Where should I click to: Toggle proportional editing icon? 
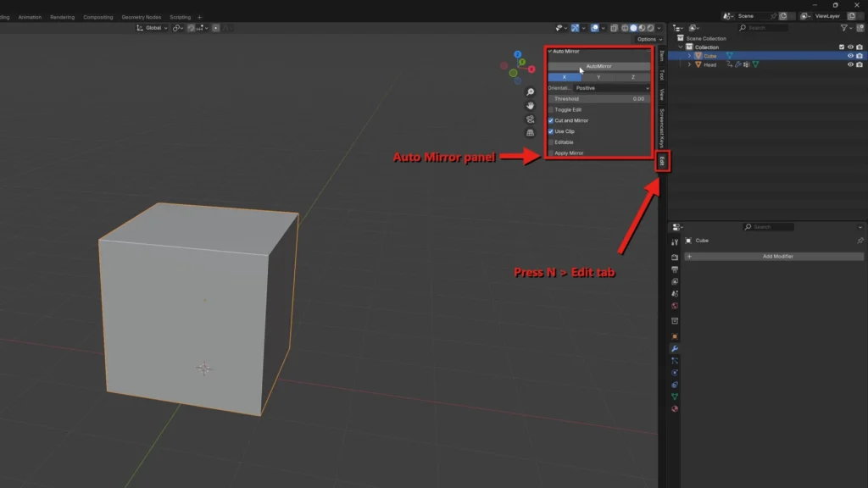point(216,28)
